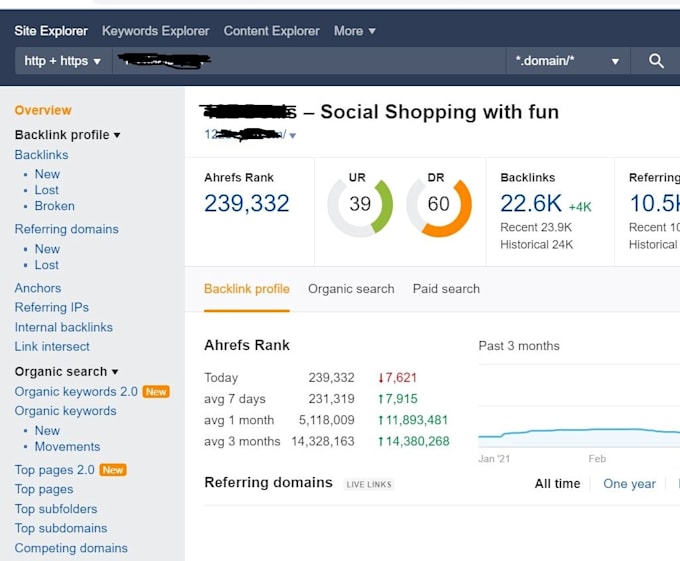Open Top subfolders report
Image resolution: width=680 pixels, height=561 pixels.
click(x=56, y=509)
